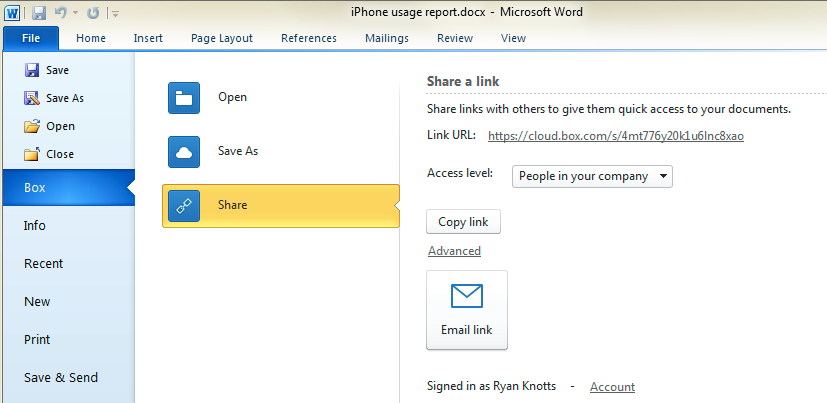
Task: Open the Account link beside Ryan Knotts
Action: (x=612, y=387)
